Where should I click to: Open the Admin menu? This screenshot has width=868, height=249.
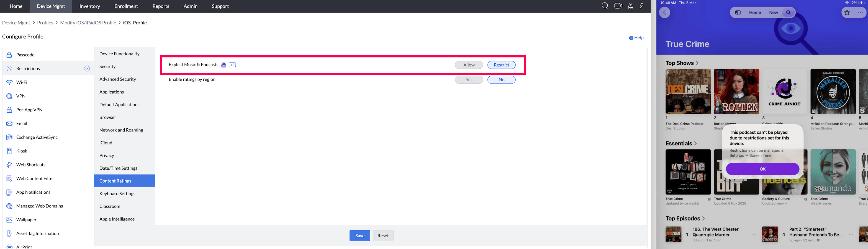190,6
